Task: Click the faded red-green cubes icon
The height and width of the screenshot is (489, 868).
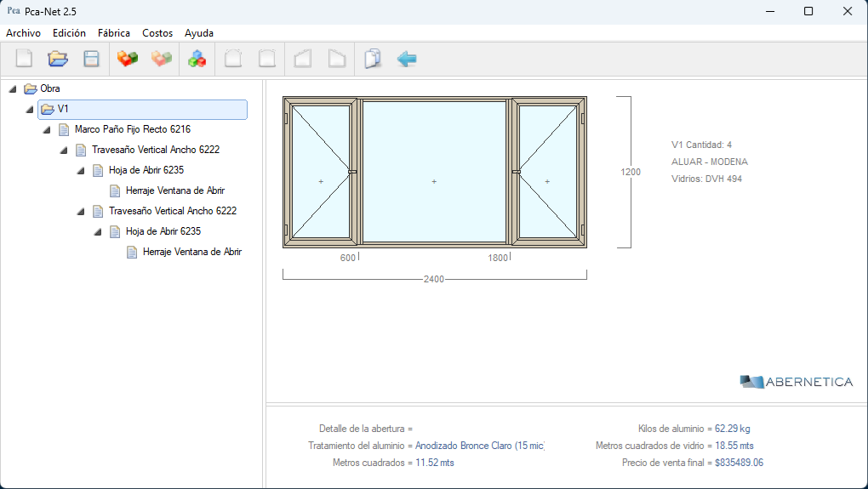Action: 162,58
